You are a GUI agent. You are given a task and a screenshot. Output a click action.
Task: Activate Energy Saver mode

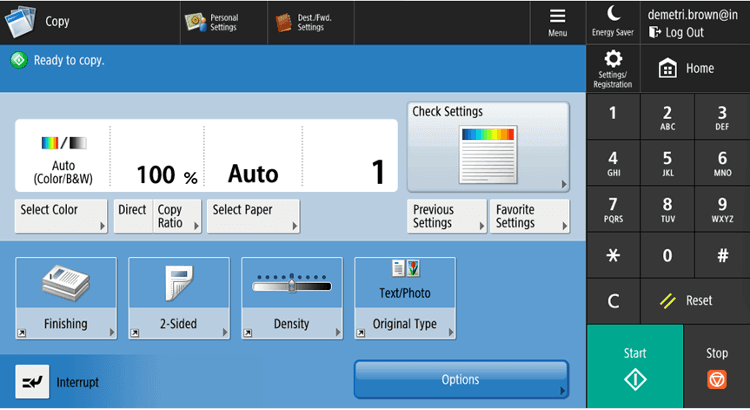point(613,21)
